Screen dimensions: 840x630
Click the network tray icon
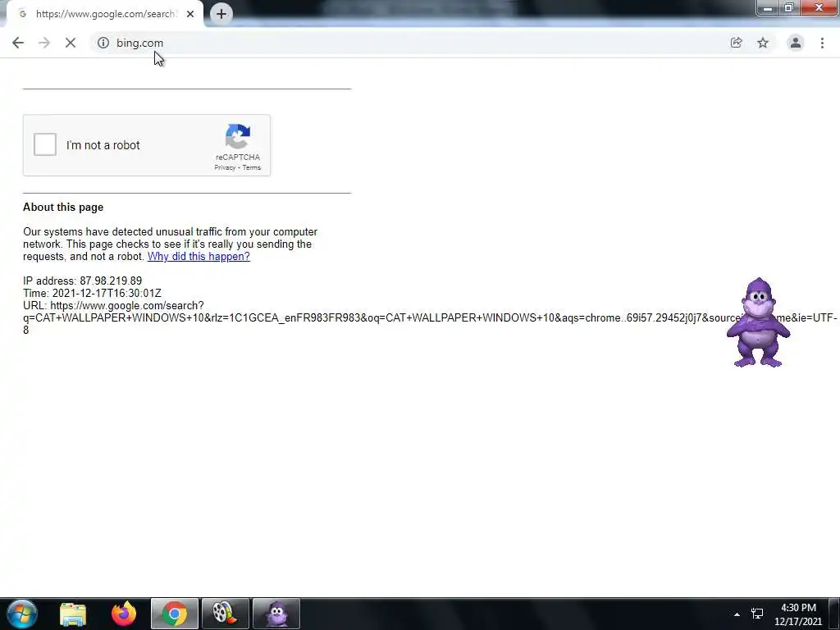[757, 614]
